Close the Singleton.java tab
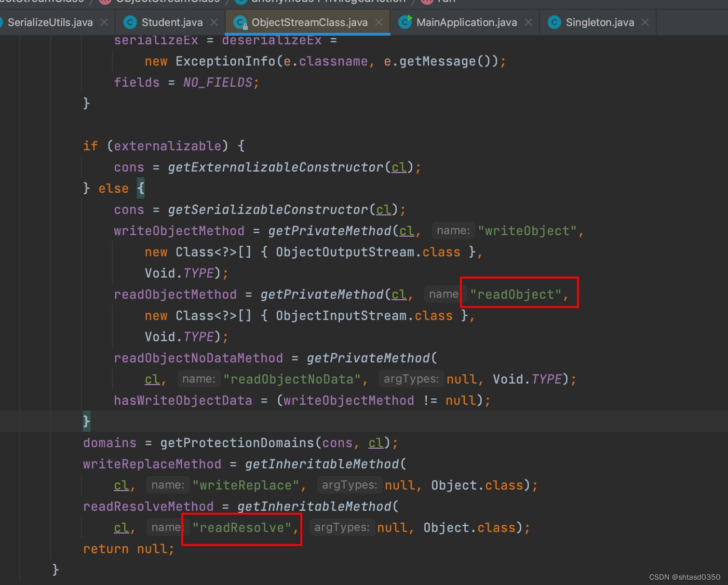 [645, 22]
